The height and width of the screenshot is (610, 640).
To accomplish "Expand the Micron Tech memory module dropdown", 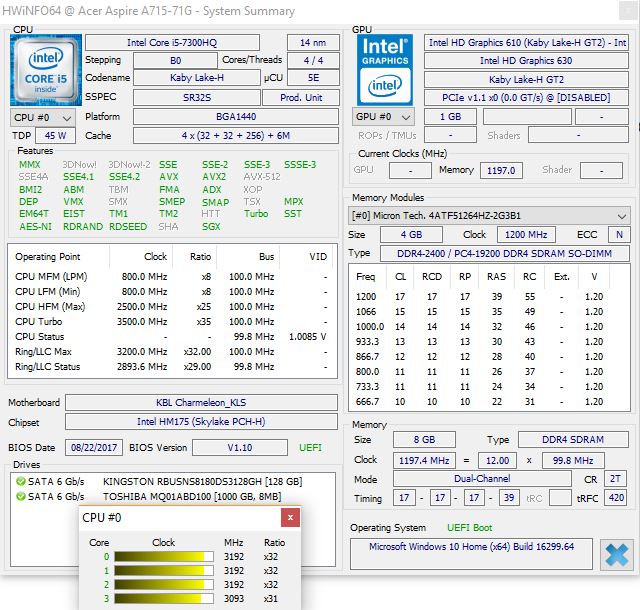I will (x=489, y=216).
